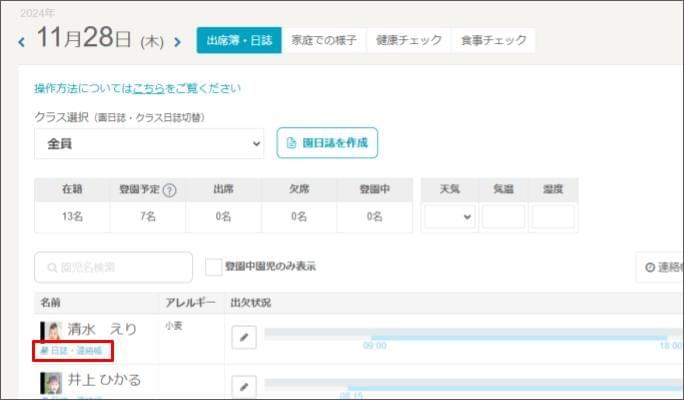Open the 食事チェック tab
Image resolution: width=684 pixels, height=400 pixels.
pyautogui.click(x=494, y=40)
